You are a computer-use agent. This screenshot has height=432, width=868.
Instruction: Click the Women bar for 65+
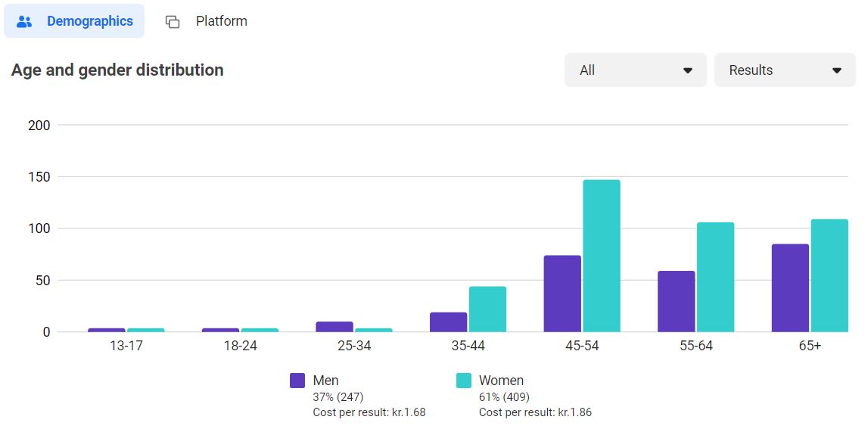pos(829,275)
